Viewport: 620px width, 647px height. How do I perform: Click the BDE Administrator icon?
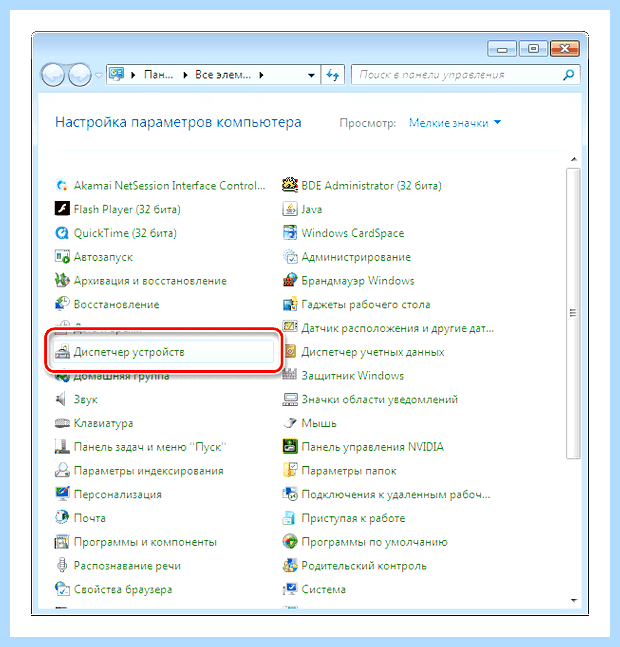click(x=290, y=185)
